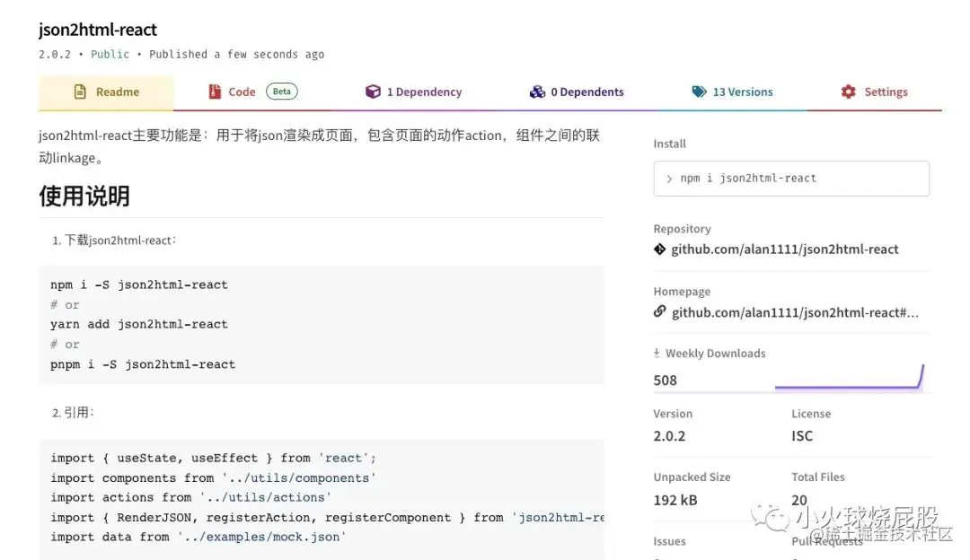This screenshot has width=970, height=560.
Task: Click the Dependents boxes icon
Action: click(x=537, y=92)
